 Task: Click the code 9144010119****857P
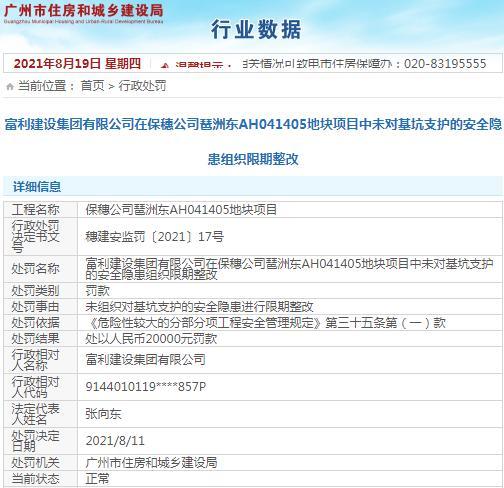(146, 387)
